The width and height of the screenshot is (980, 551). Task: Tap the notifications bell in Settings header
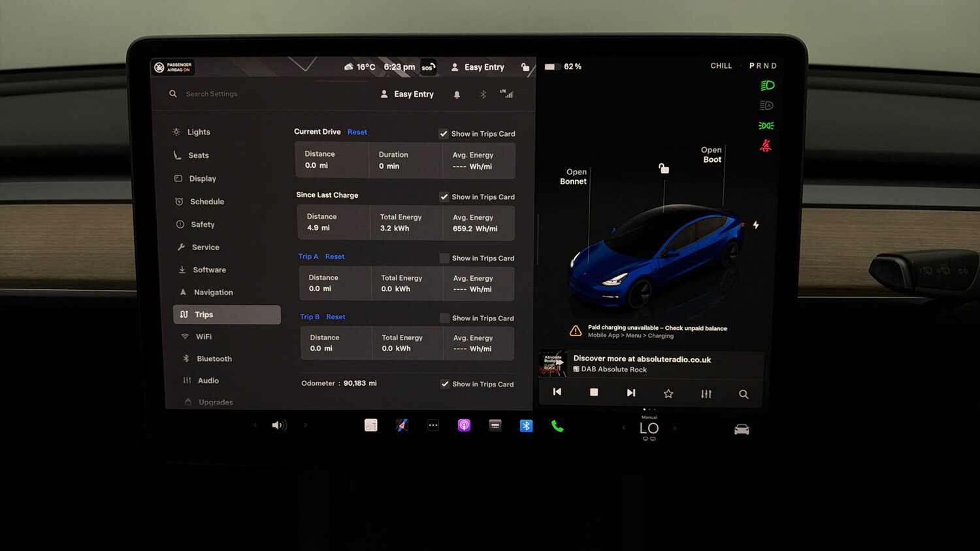tap(457, 94)
